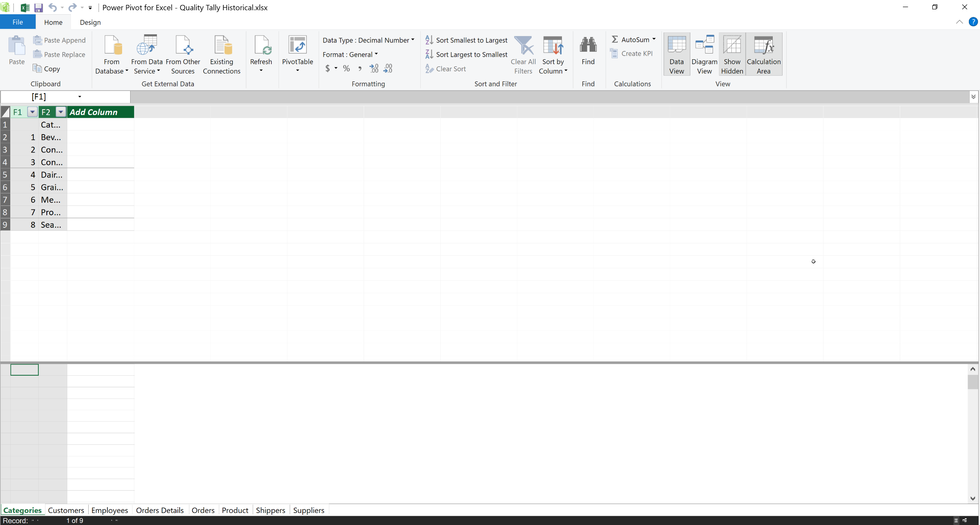The image size is (980, 525).
Task: Open the Orders table tab
Action: tap(203, 510)
